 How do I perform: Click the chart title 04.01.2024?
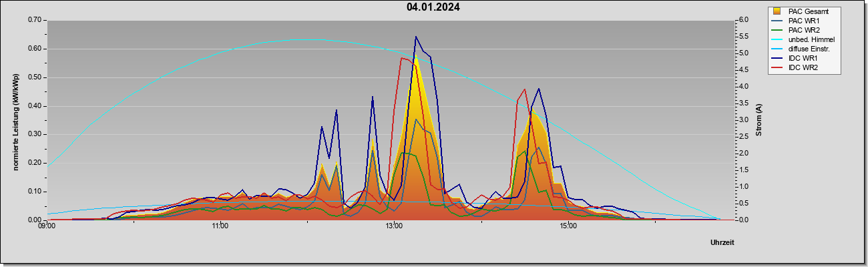[433, 7]
